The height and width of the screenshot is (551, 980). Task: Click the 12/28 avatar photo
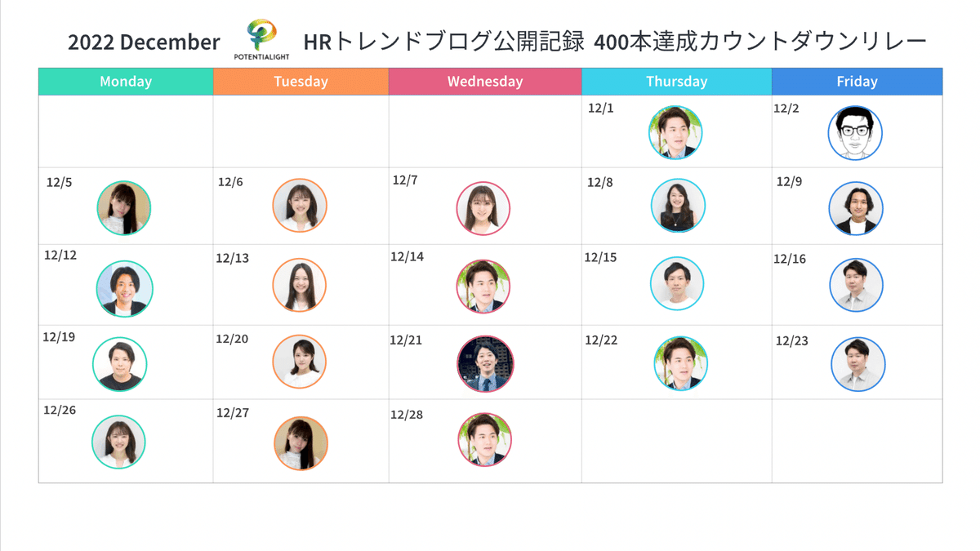click(485, 439)
